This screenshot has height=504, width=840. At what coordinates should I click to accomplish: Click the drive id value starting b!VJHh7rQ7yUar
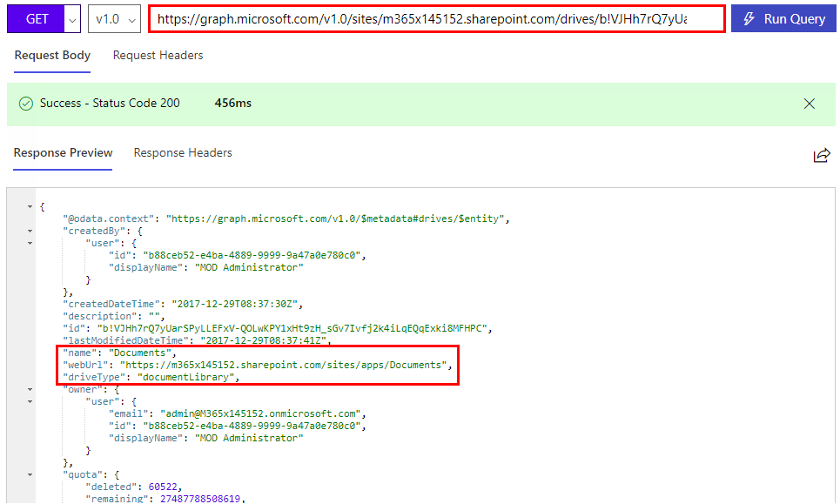click(x=292, y=328)
